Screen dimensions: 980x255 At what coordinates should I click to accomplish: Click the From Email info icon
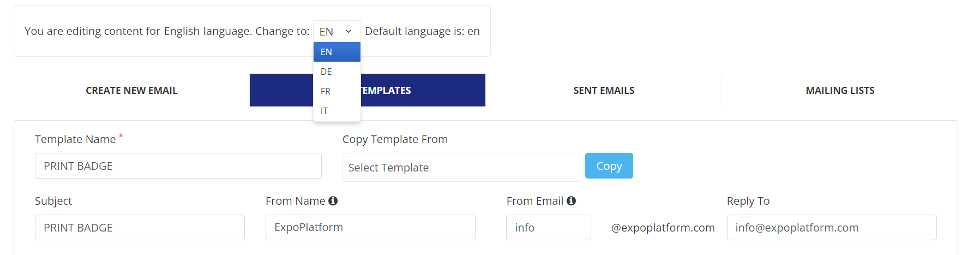[x=571, y=201]
